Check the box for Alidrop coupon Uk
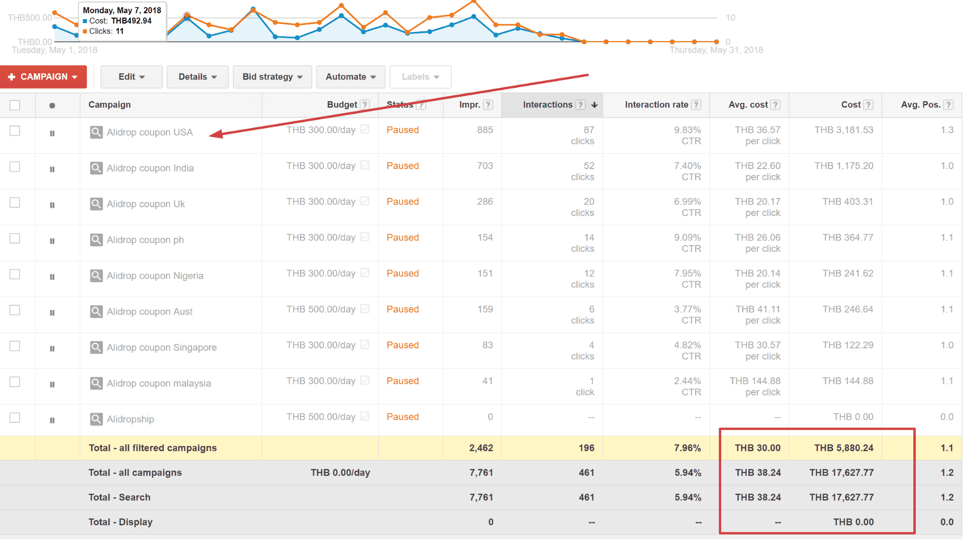 (15, 202)
